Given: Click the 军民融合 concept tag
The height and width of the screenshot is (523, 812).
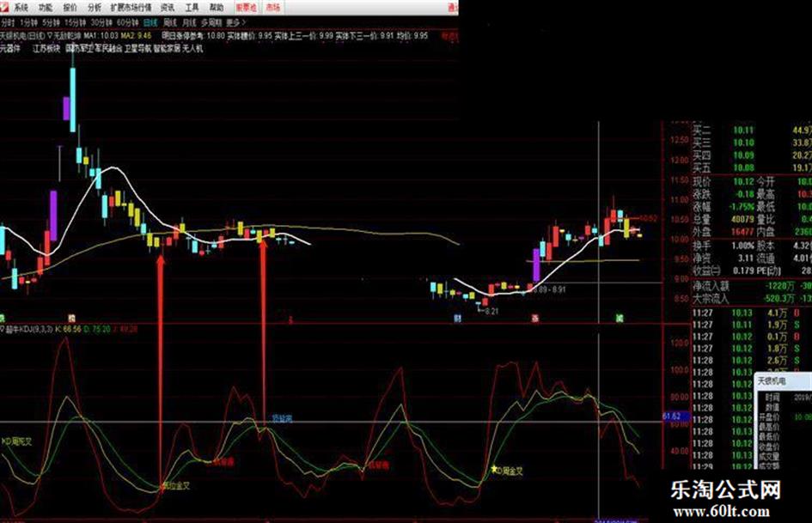Looking at the screenshot, I should pos(108,49).
